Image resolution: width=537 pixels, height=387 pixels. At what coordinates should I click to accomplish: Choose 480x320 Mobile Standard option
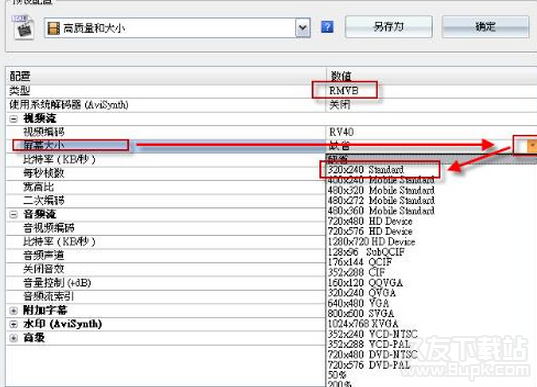[x=381, y=190]
